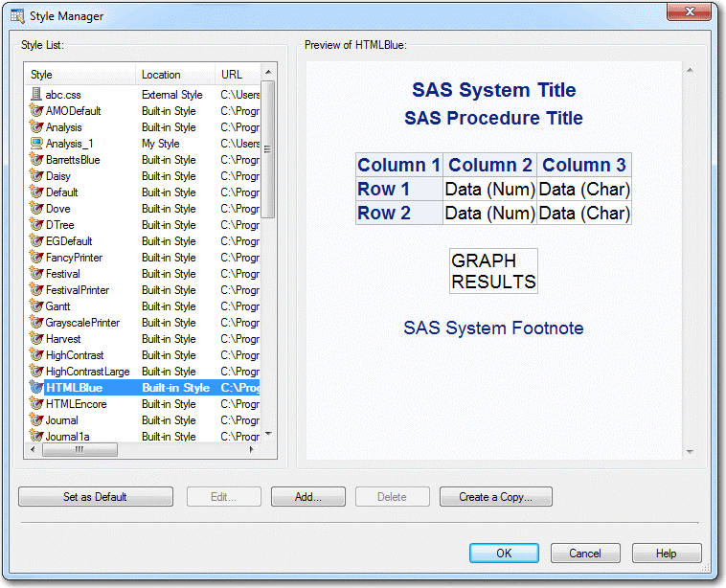The image size is (726, 588).
Task: Click the Dove style icon
Action: 36,209
